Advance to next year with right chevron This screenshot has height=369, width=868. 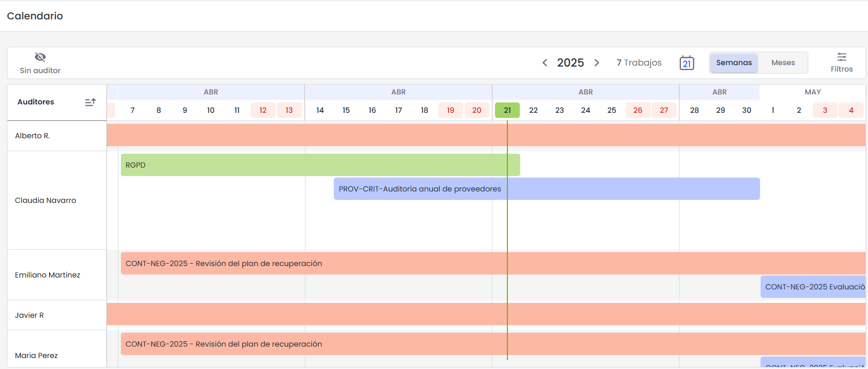pos(597,63)
